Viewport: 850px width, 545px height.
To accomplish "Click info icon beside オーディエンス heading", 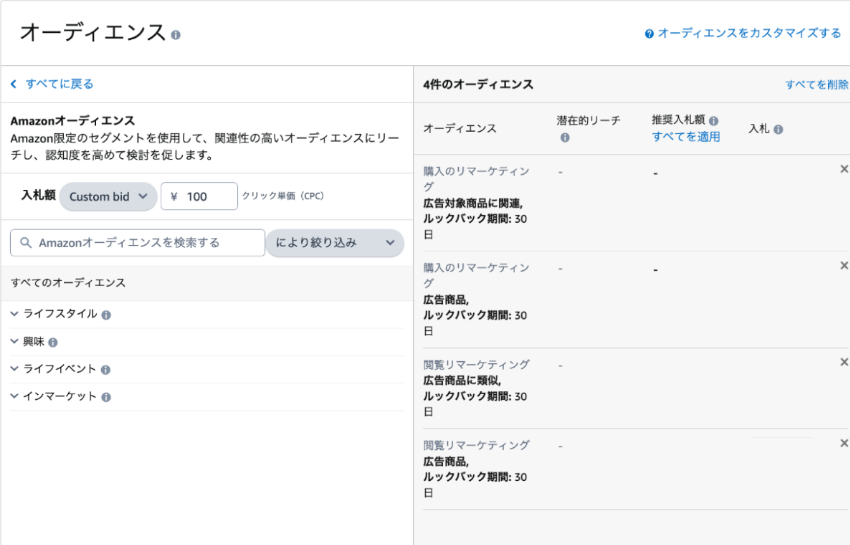I will 176,35.
